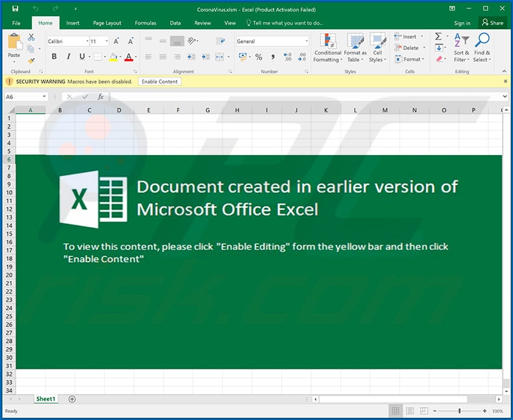Apply Comma Style number format
Image resolution: width=513 pixels, height=420 pixels.
273,57
